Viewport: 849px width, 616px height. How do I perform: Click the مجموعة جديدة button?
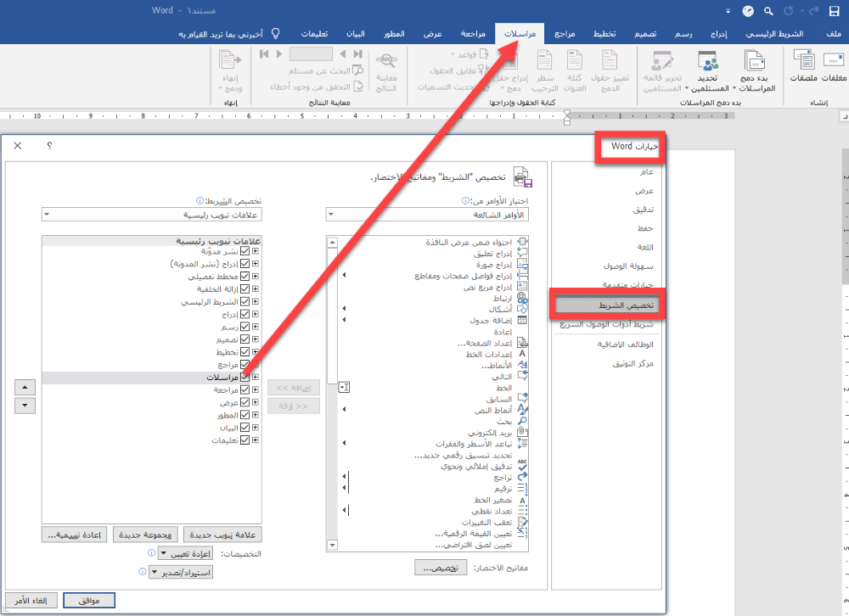[145, 535]
